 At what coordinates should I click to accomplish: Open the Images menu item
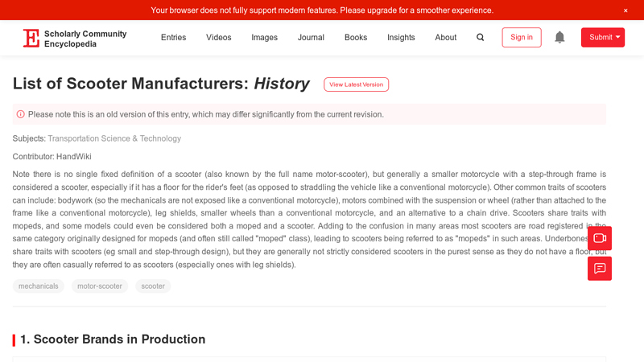264,38
